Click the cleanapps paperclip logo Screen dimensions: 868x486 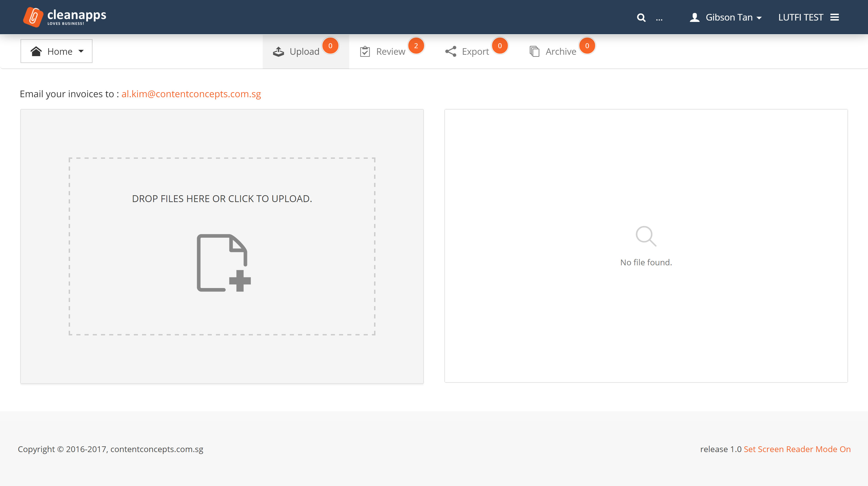click(33, 17)
